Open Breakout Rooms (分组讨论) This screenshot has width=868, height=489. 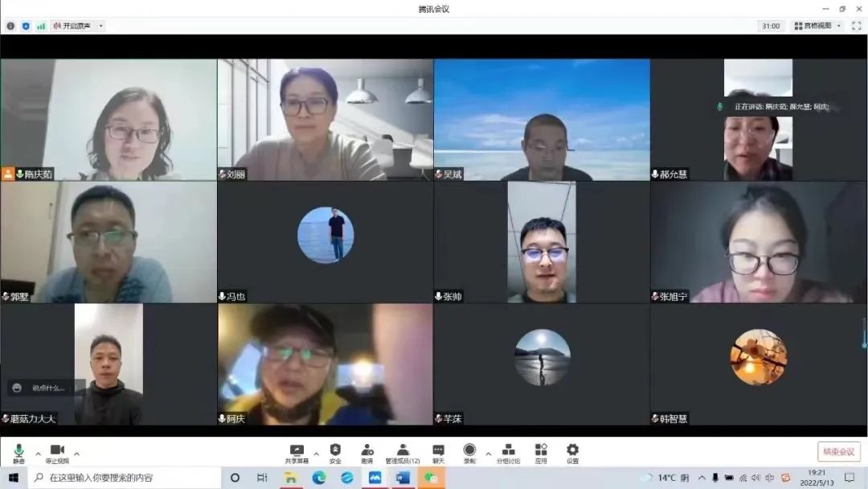pos(508,452)
